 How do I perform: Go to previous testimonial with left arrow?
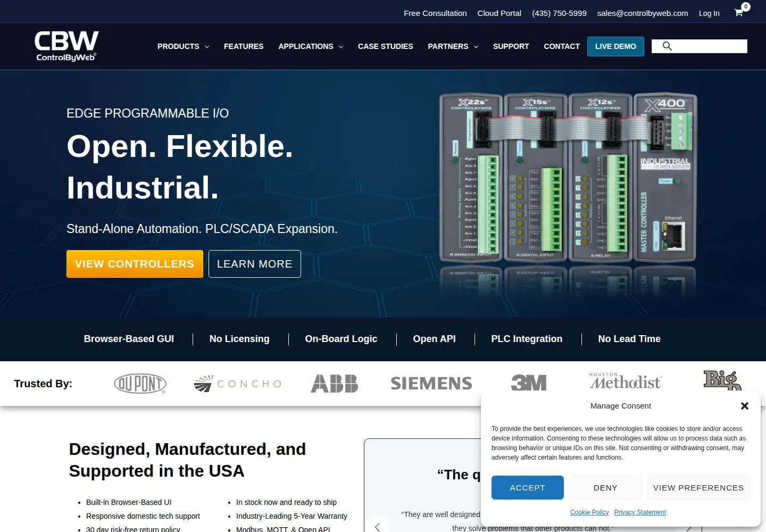(378, 527)
